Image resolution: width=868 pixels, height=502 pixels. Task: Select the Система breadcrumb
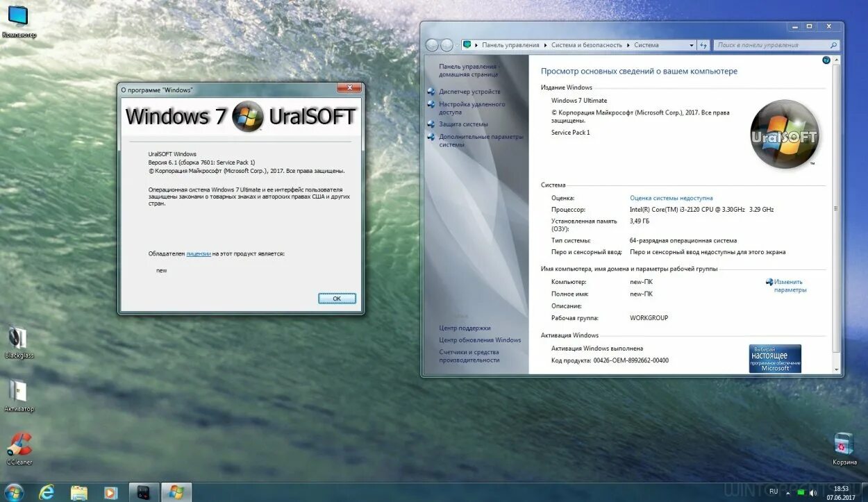pos(646,45)
